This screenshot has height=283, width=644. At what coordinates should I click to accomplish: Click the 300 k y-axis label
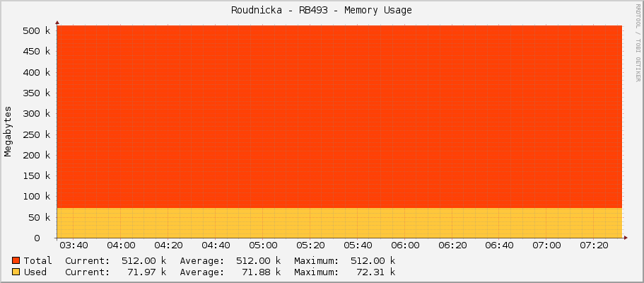(37, 113)
